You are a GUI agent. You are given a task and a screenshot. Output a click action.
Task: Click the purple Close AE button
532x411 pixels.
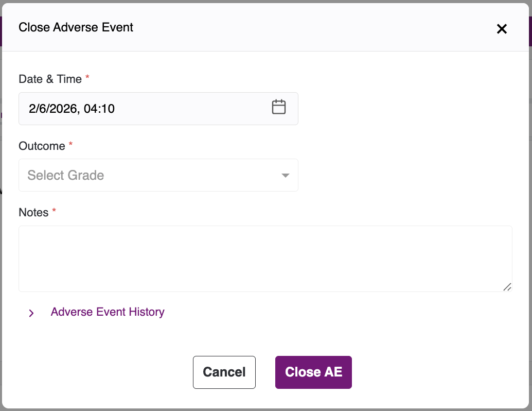tap(313, 372)
